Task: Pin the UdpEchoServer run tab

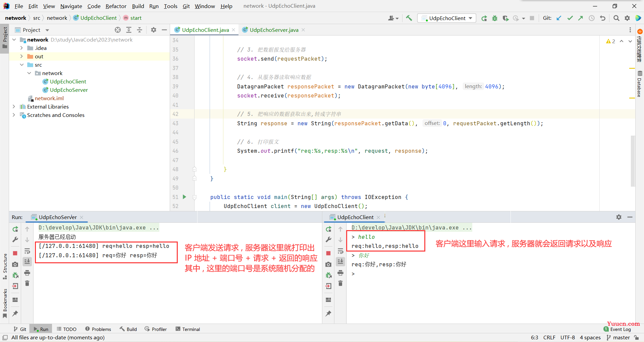Action: click(x=15, y=314)
